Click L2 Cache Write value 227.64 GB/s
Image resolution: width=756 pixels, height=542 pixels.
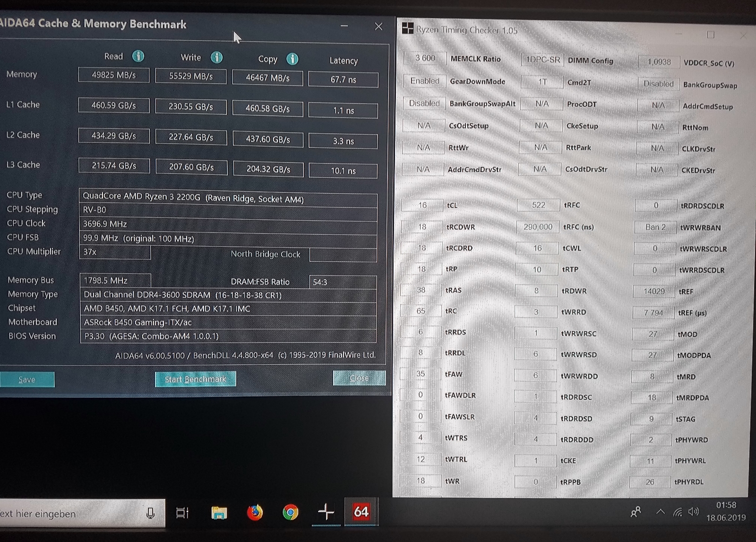[191, 137]
